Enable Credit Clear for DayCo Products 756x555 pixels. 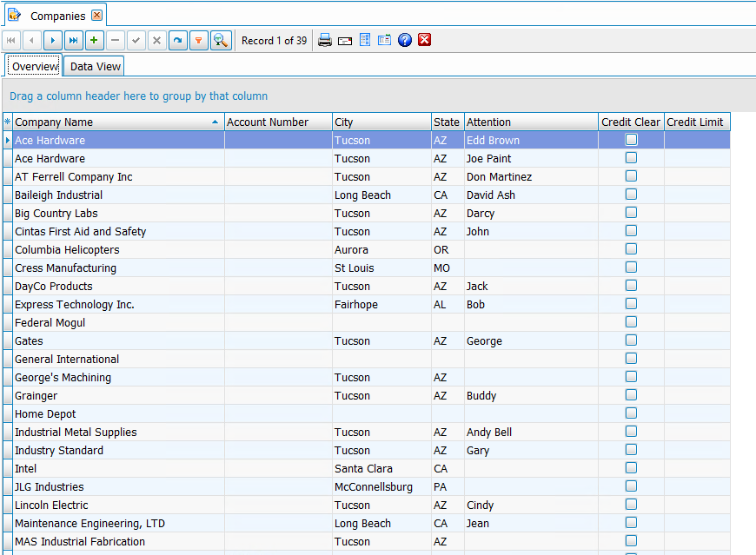(631, 286)
